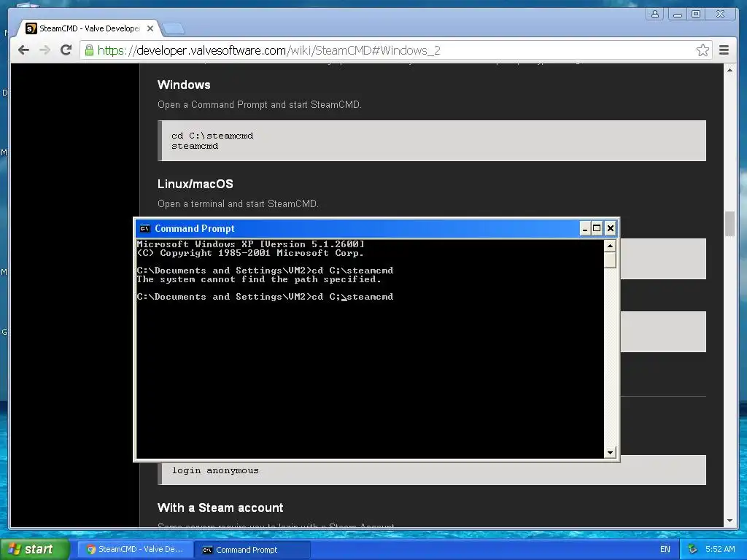
Task: Click the 5:52 AM clock
Action: coord(720,550)
